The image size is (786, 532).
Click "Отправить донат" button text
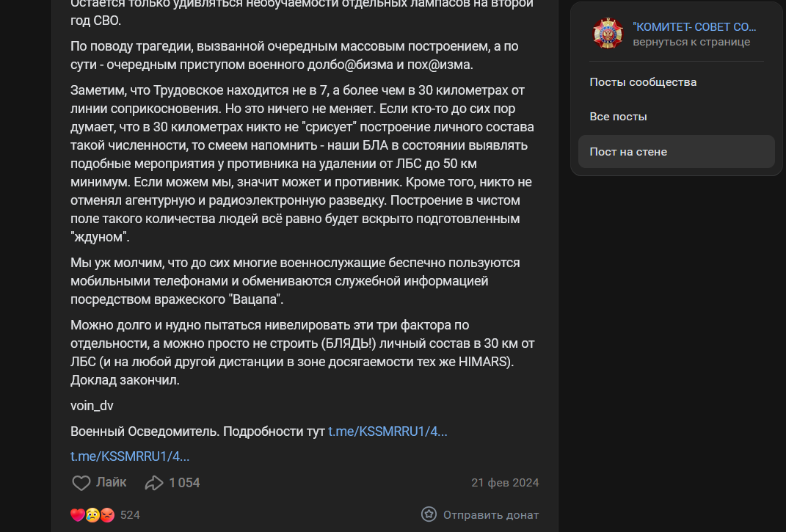point(491,514)
